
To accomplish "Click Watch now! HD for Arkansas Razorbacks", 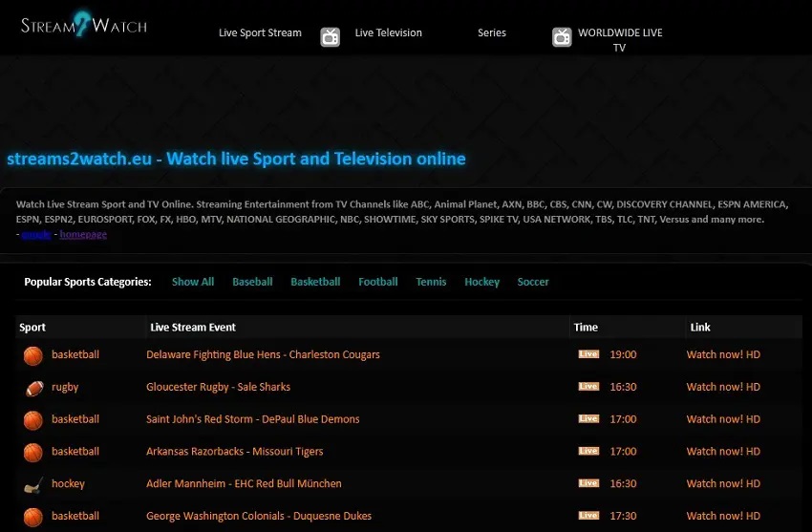I will pos(723,451).
